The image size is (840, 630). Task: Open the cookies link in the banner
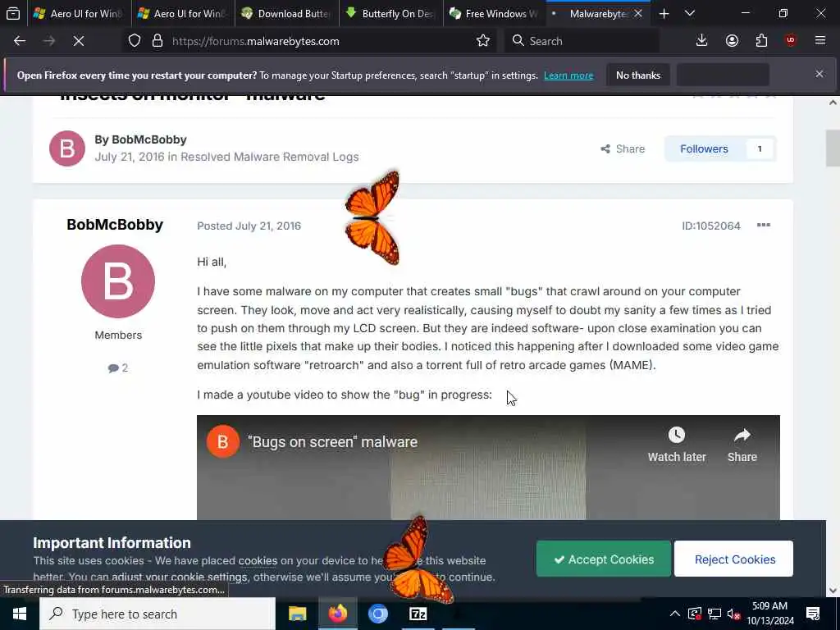tap(258, 561)
